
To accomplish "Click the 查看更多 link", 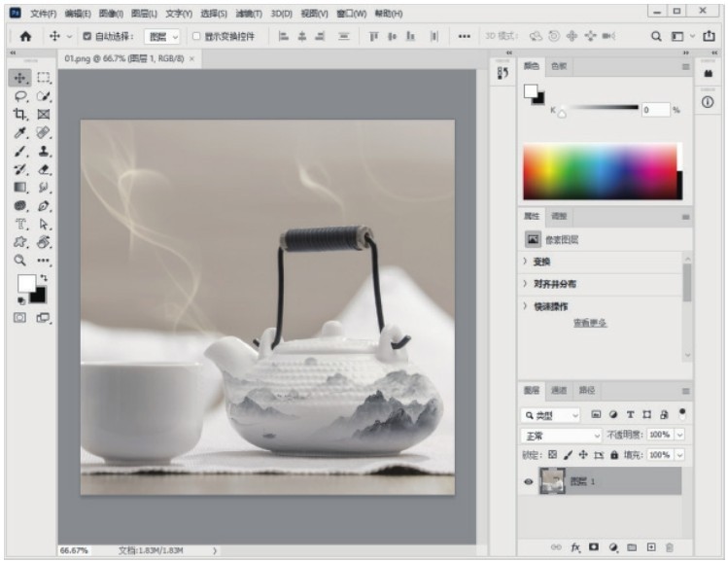I will [x=590, y=323].
